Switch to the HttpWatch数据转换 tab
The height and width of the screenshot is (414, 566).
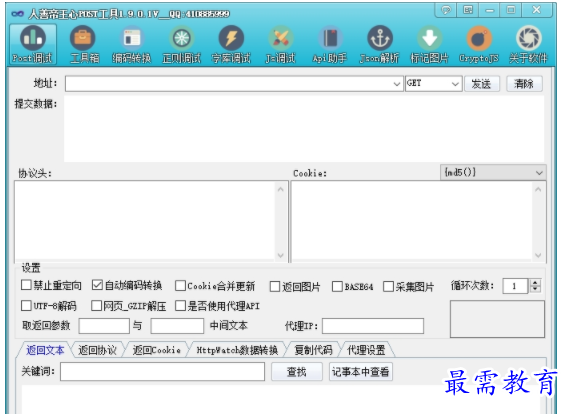coord(237,350)
